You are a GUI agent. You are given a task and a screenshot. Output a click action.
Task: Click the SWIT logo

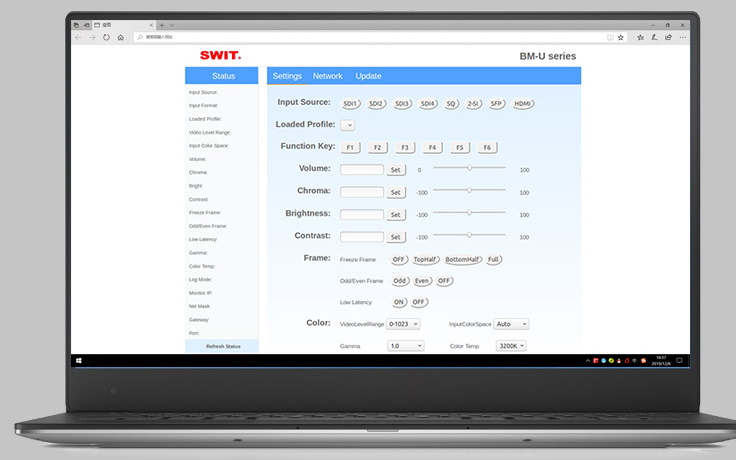[x=221, y=55]
